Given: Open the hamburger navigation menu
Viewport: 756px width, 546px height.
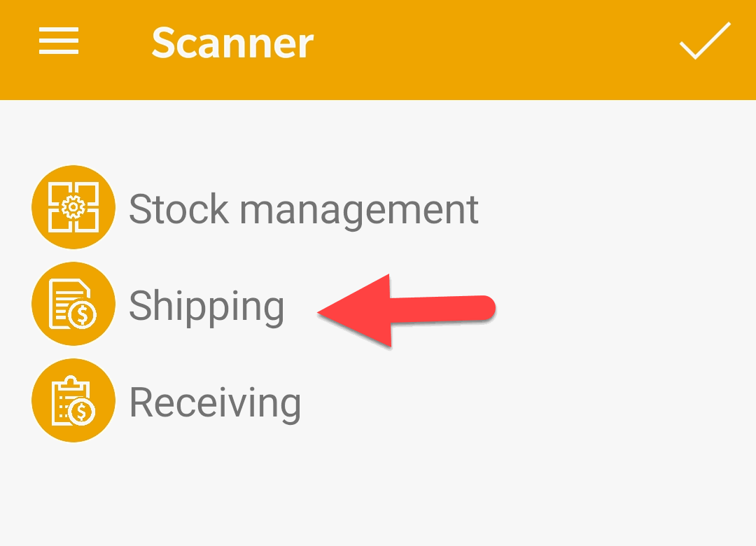Looking at the screenshot, I should [59, 41].
